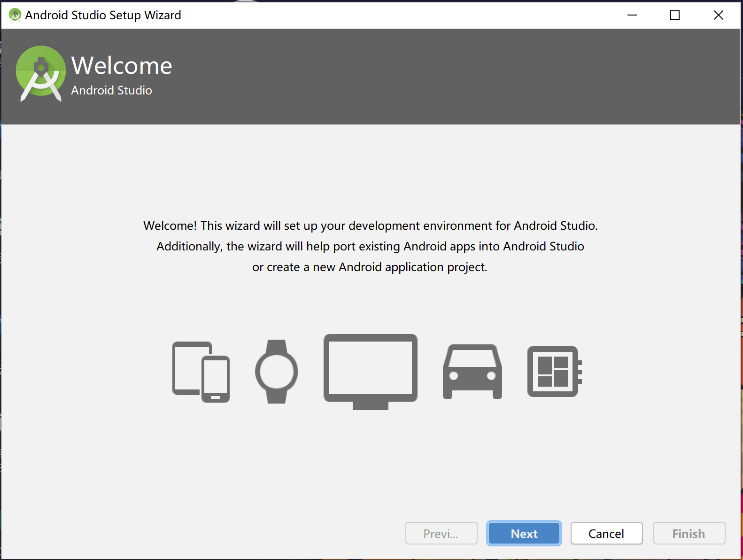
Task: Click the large Android Studio logo in the header
Action: click(41, 73)
